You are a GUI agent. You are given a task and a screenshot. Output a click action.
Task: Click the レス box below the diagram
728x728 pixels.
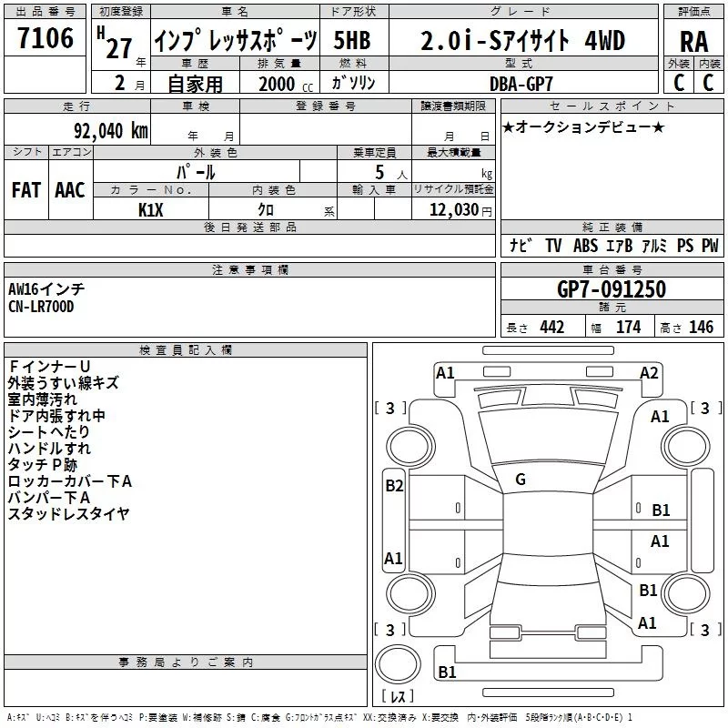pos(398,697)
